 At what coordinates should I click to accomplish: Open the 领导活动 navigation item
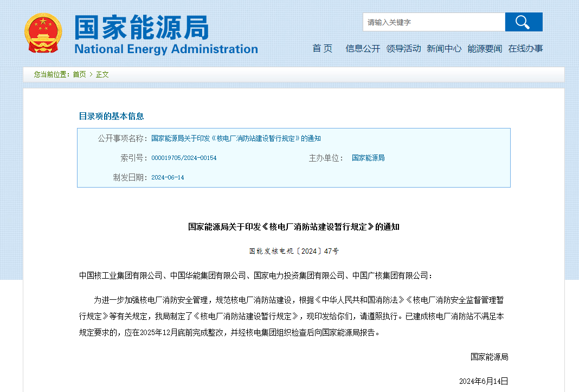pyautogui.click(x=403, y=48)
